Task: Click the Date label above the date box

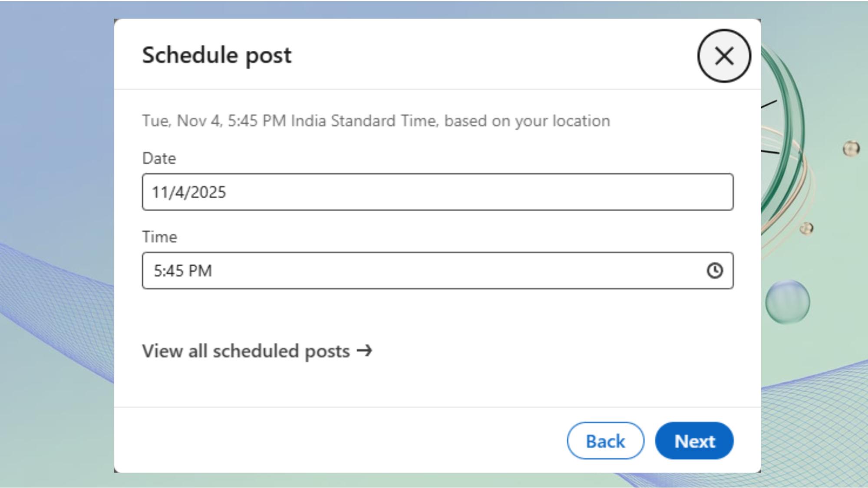Action: pos(159,158)
